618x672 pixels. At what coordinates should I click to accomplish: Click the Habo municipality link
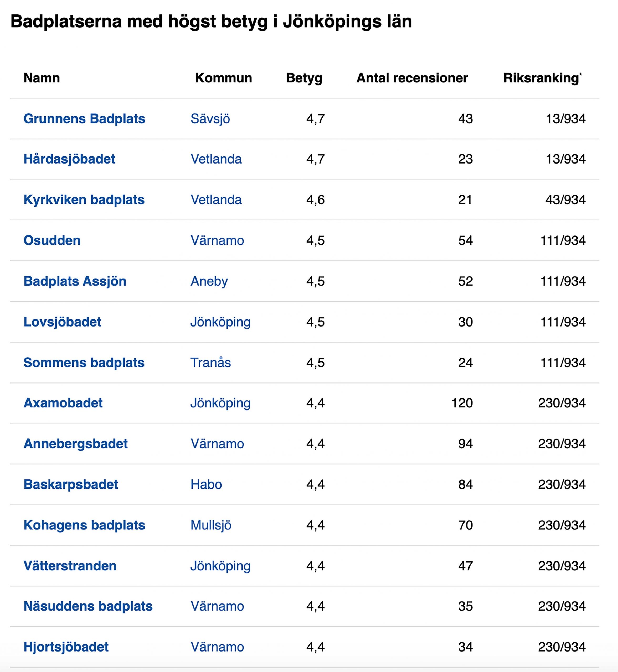[206, 485]
